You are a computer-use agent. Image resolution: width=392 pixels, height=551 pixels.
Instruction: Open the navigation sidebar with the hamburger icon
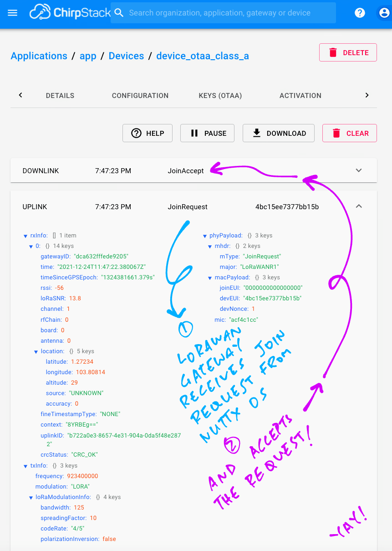coord(12,12)
